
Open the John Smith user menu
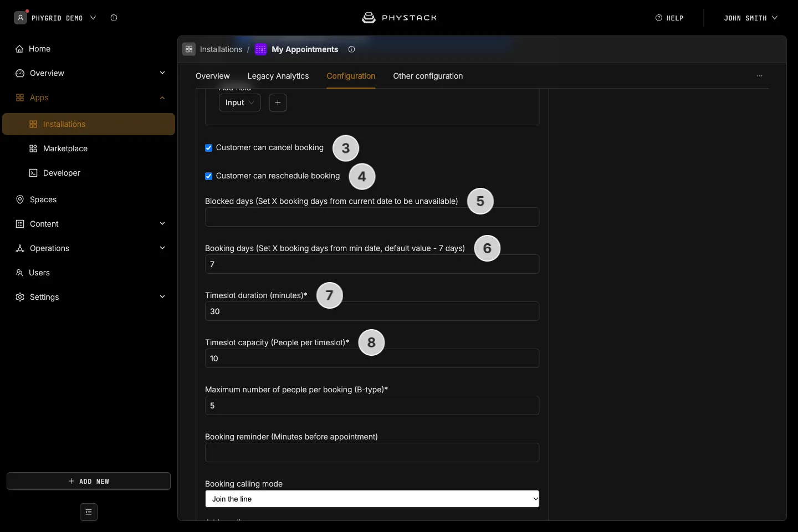pos(750,18)
